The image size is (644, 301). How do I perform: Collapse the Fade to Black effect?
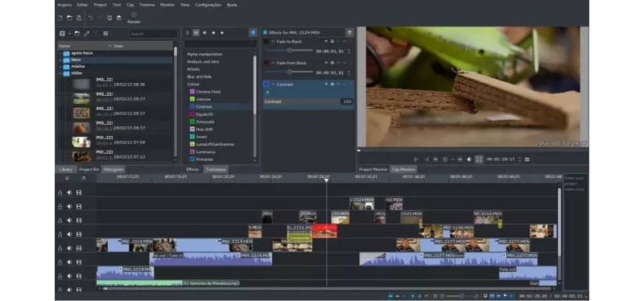(272, 42)
